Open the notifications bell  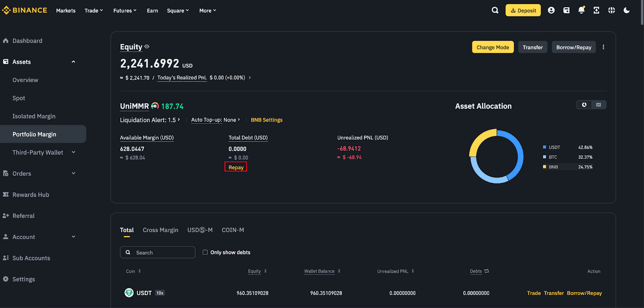[581, 10]
